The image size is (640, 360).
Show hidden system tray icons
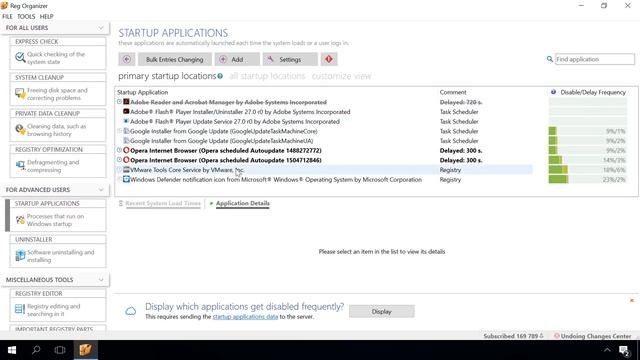pos(607,350)
